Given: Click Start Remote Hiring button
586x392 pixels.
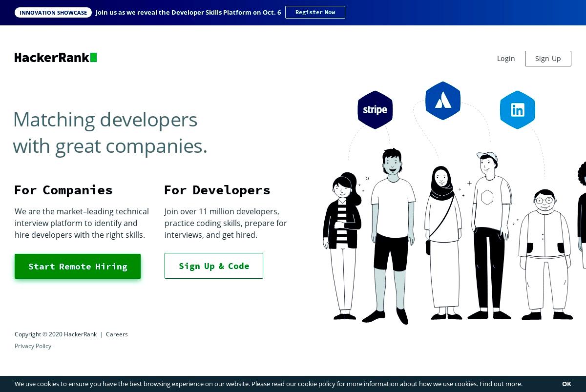Looking at the screenshot, I should point(78,267).
